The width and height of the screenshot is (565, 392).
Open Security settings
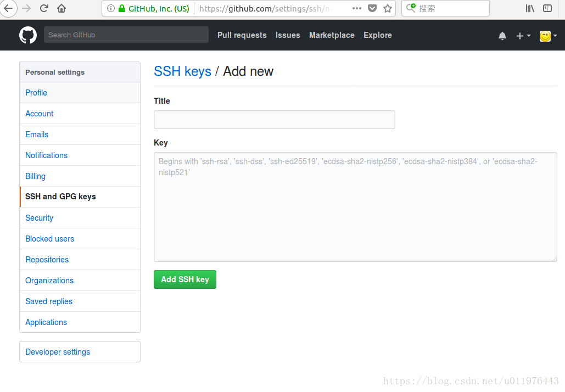(x=80, y=218)
